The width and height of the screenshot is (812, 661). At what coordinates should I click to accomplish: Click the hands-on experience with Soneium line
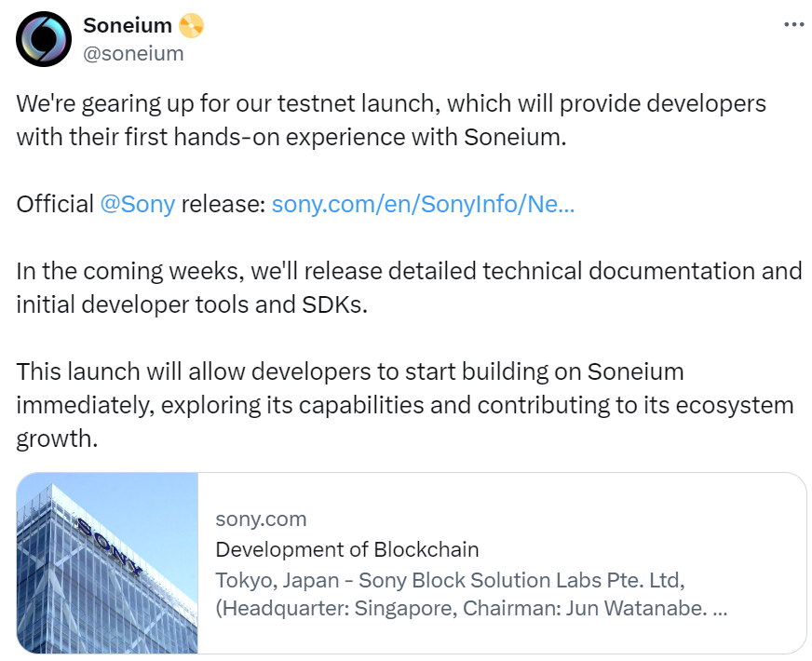pos(291,137)
